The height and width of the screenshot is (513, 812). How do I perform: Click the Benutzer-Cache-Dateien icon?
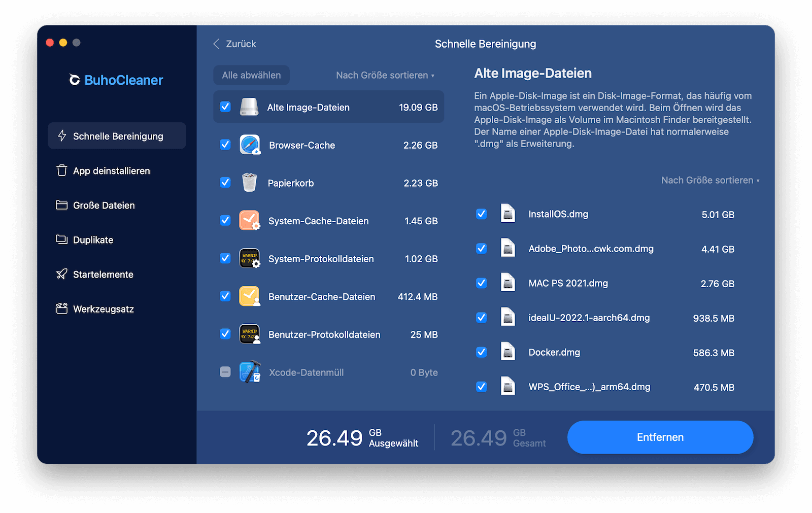pyautogui.click(x=250, y=296)
